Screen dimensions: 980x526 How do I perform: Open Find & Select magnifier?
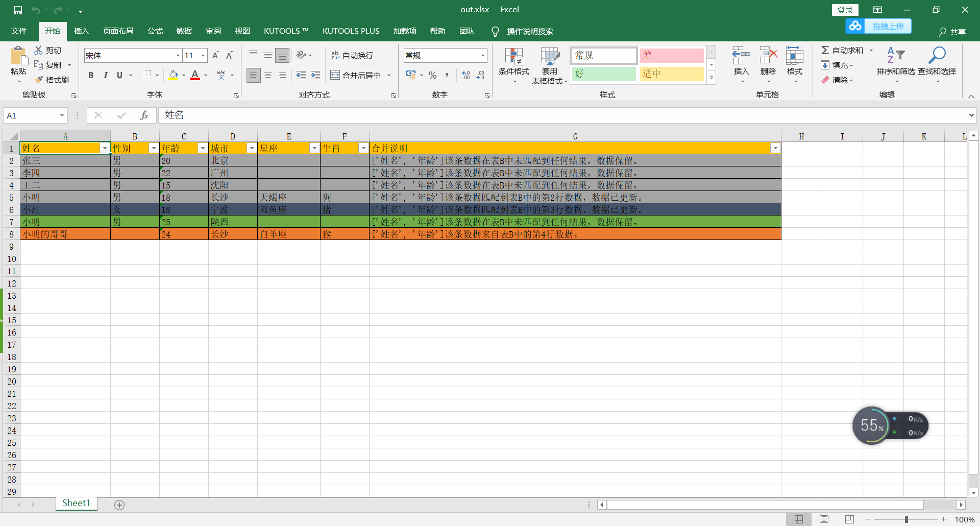coord(937,55)
